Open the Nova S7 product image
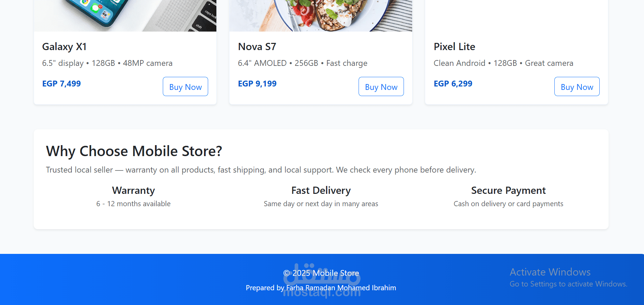The height and width of the screenshot is (305, 644). 321,15
